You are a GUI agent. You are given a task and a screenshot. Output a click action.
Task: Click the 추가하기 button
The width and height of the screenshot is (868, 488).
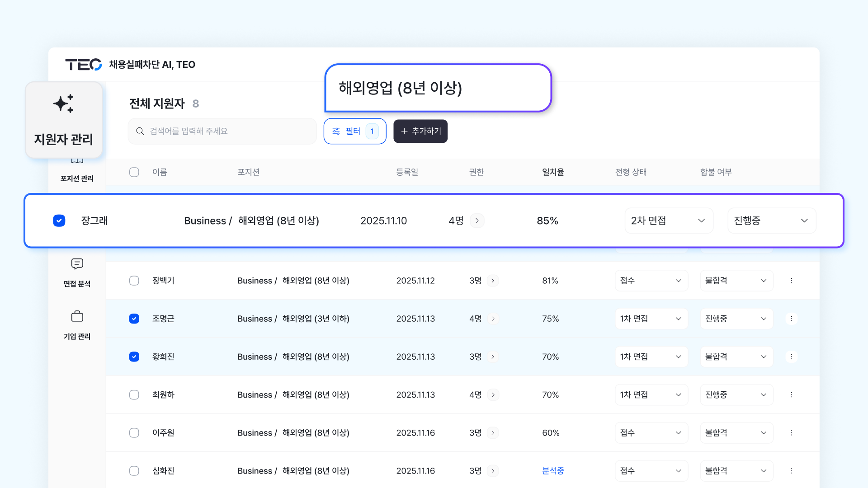click(420, 131)
